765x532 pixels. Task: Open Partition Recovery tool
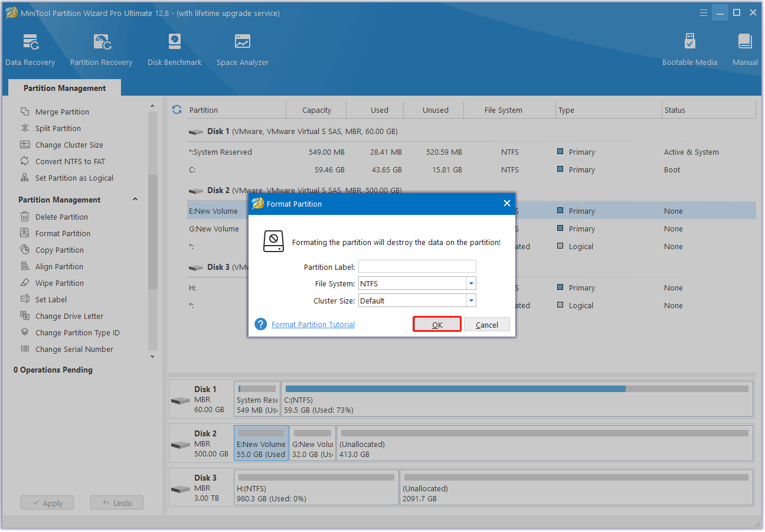pyautogui.click(x=101, y=50)
